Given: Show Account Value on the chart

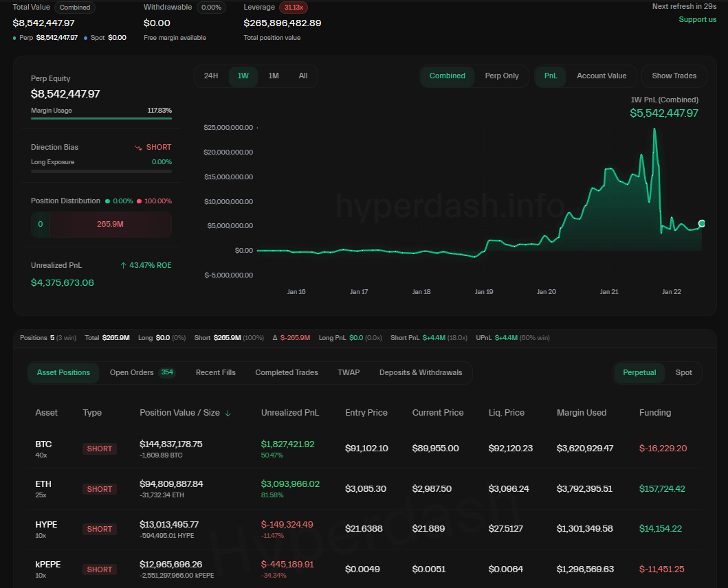Looking at the screenshot, I should (x=602, y=76).
